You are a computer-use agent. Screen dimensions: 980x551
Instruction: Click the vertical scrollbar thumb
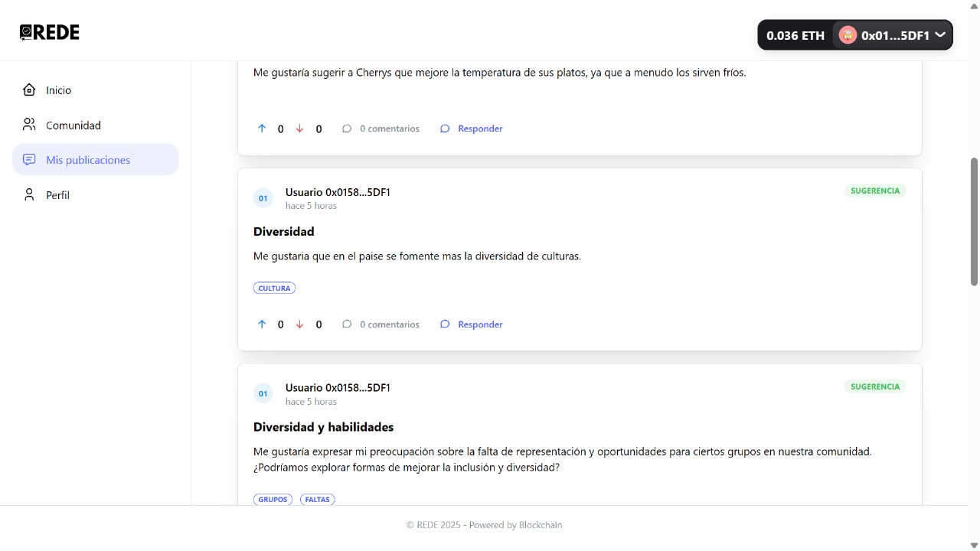pyautogui.click(x=974, y=222)
